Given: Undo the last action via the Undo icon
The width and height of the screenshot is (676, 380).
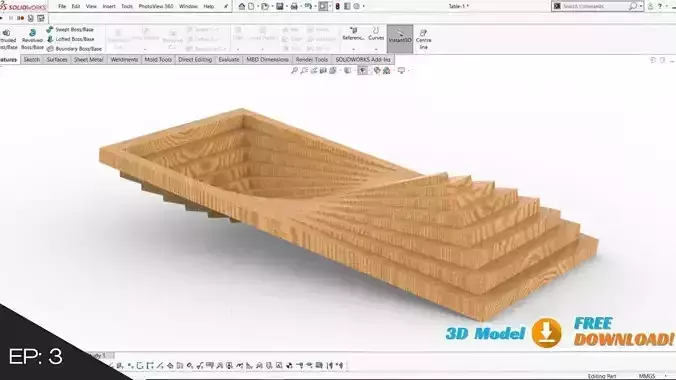Looking at the screenshot, I should point(308,6).
